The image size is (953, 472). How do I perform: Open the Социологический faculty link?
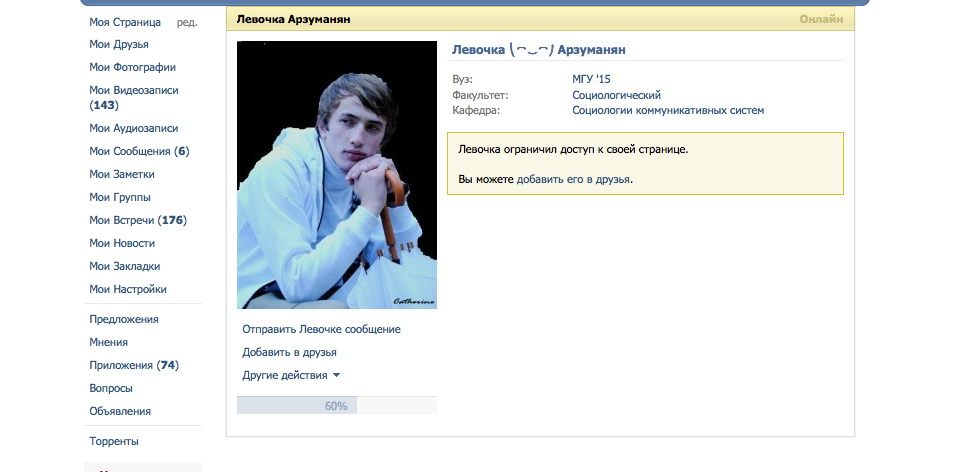[616, 95]
